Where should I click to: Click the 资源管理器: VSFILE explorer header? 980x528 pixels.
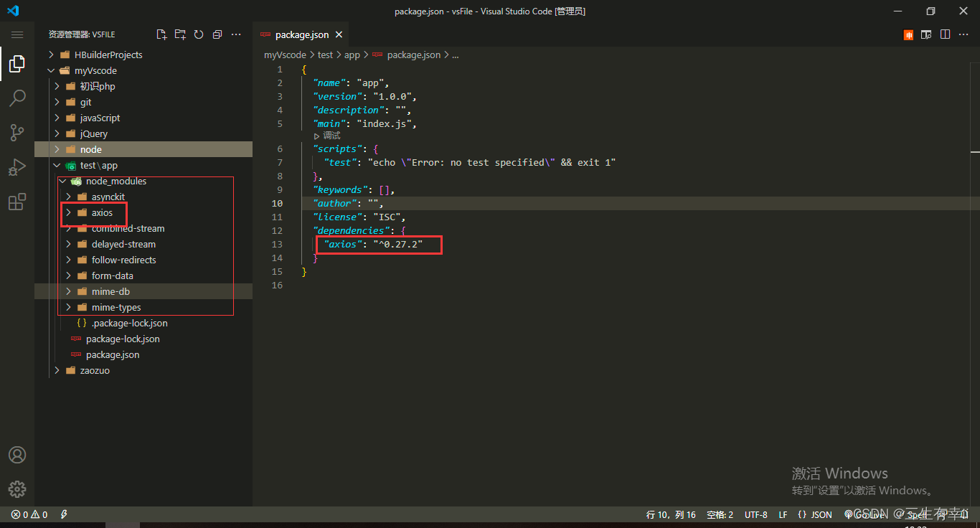[x=82, y=34]
